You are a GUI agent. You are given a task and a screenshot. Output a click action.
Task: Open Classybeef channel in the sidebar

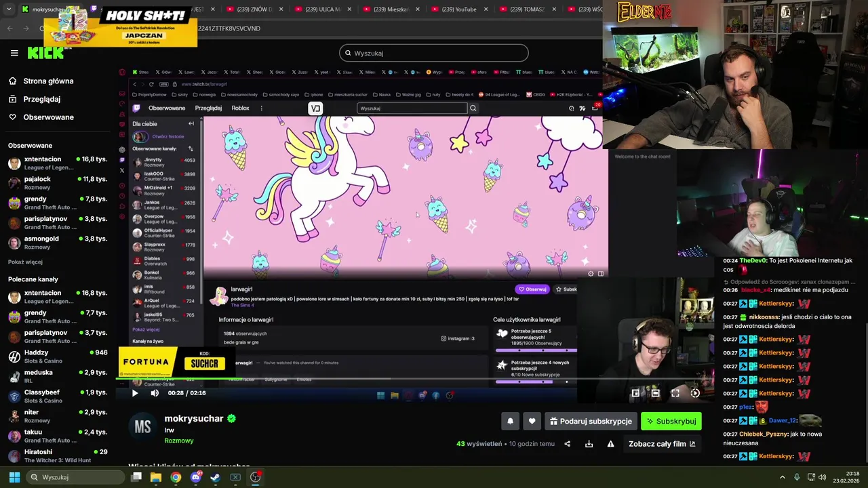coord(57,396)
